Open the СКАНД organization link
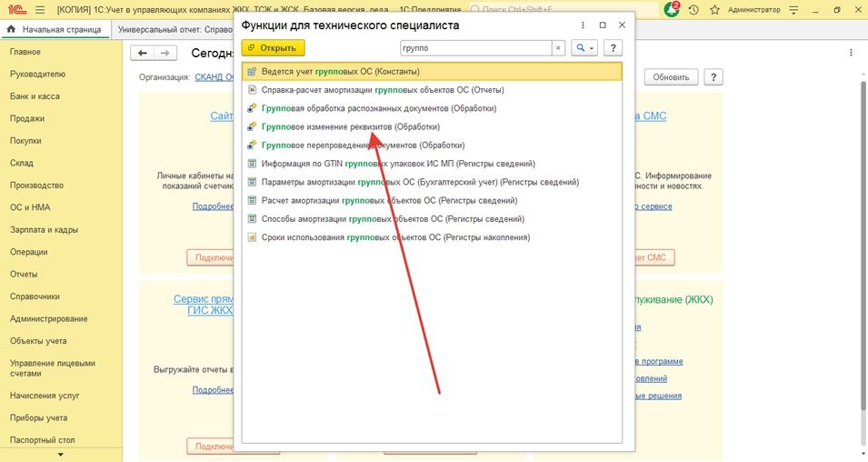 pyautogui.click(x=215, y=77)
